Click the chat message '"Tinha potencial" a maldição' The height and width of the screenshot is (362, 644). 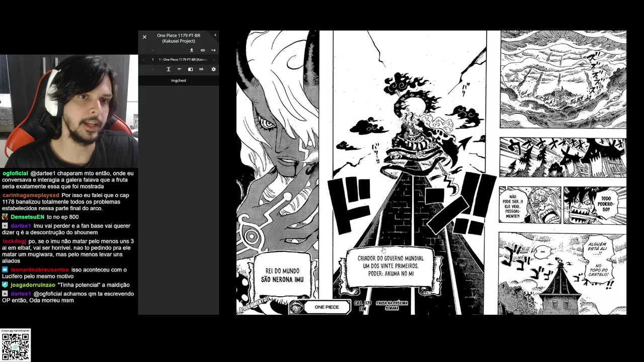(x=93, y=285)
